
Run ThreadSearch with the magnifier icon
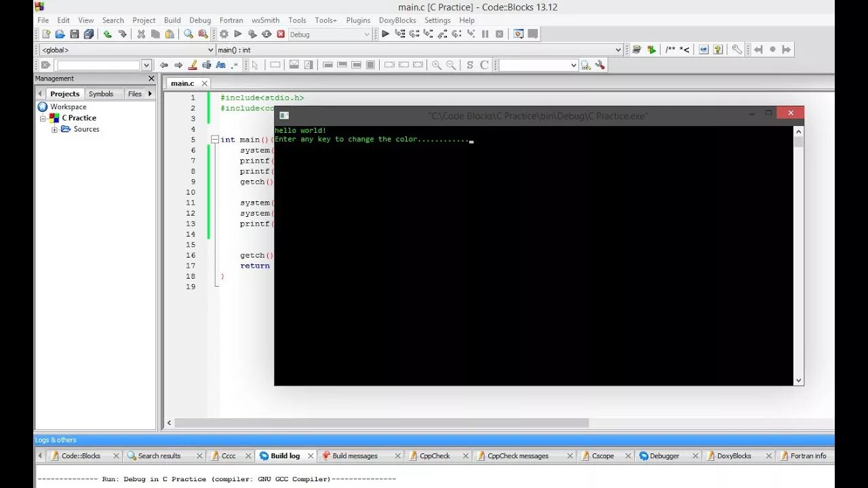[586, 65]
